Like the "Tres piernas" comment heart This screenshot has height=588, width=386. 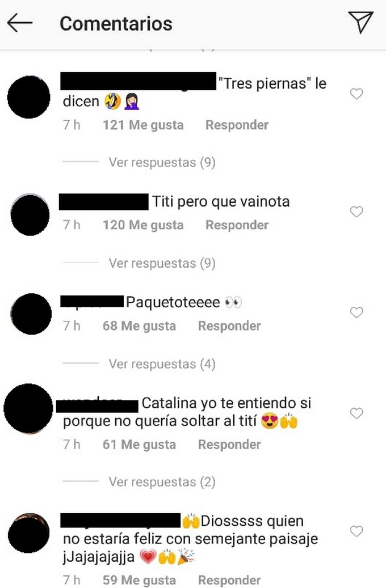point(356,94)
